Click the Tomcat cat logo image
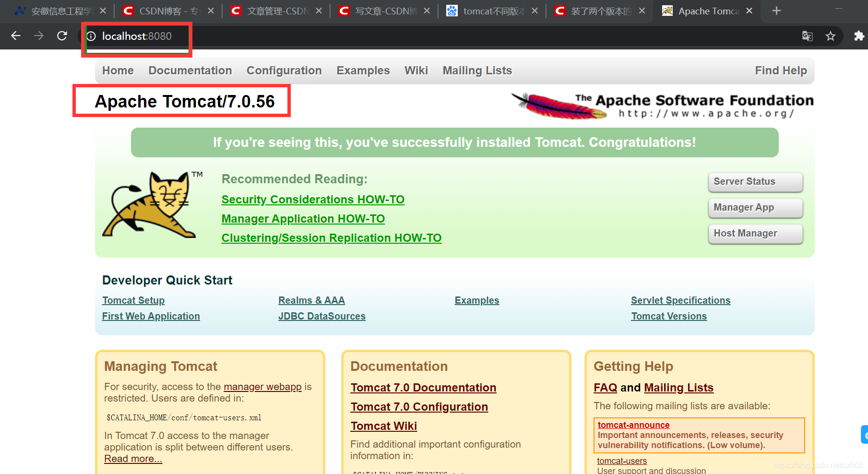This screenshot has height=474, width=868. 152,205
